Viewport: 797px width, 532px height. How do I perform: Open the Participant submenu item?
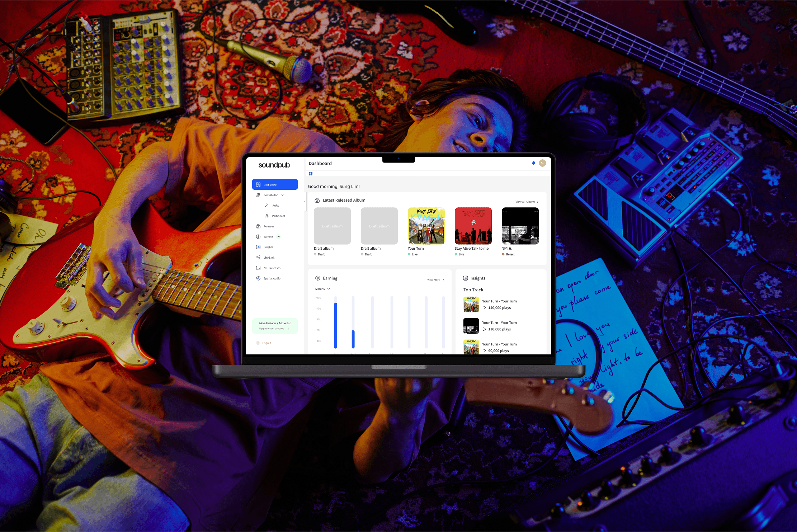tap(278, 216)
